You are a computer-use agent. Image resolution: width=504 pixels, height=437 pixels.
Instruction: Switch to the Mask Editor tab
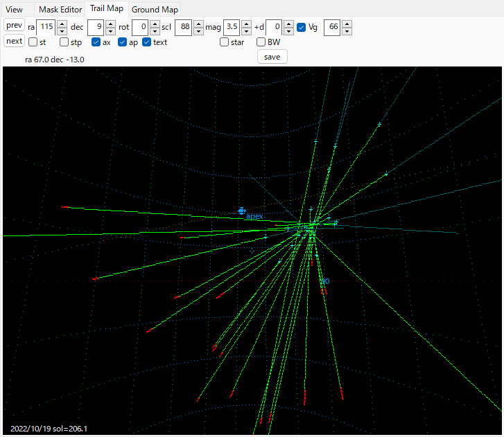(x=60, y=9)
